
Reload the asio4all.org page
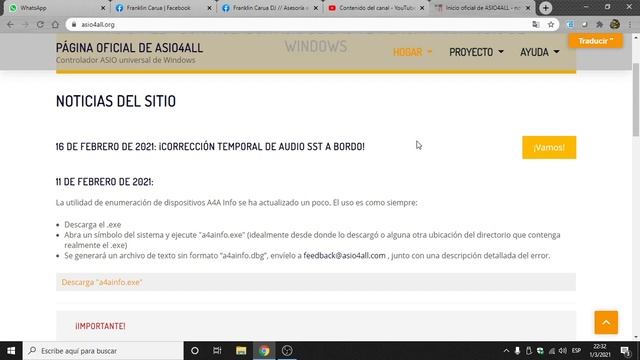point(40,24)
